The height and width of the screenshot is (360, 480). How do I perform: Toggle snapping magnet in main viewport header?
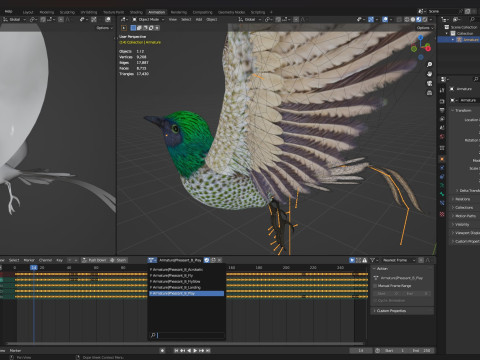coord(278,20)
